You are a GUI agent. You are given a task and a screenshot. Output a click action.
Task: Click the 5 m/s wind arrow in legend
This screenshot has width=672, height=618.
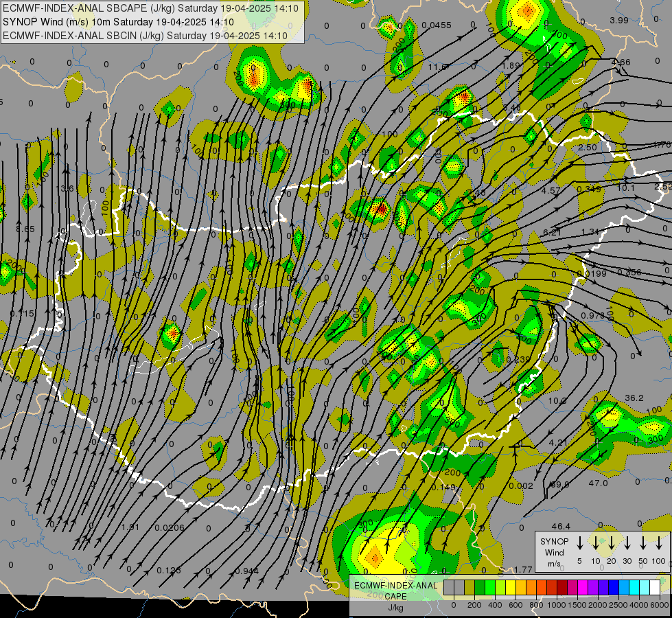tap(579, 543)
